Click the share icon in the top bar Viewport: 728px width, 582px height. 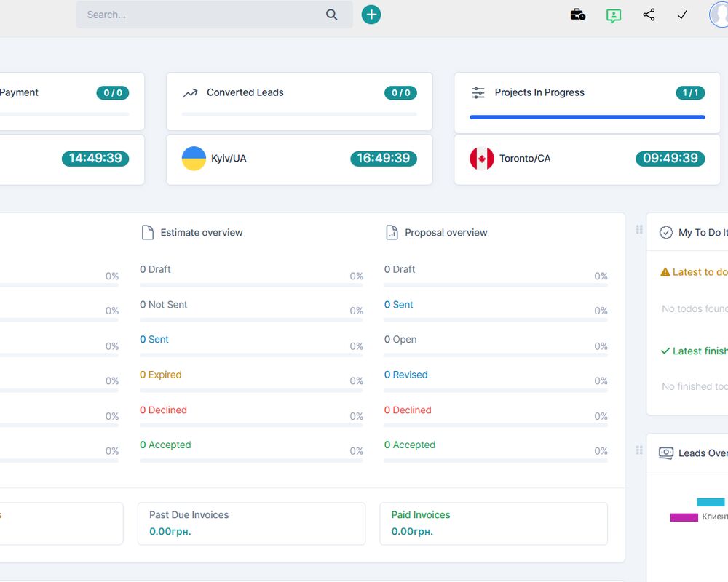click(x=649, y=15)
